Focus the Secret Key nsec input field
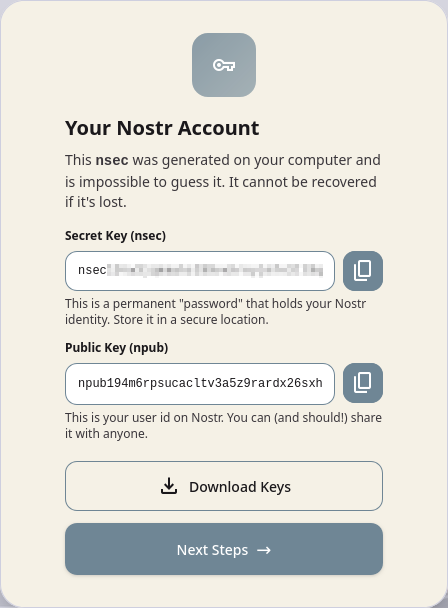Viewport: 448px width, 608px height. 200,271
